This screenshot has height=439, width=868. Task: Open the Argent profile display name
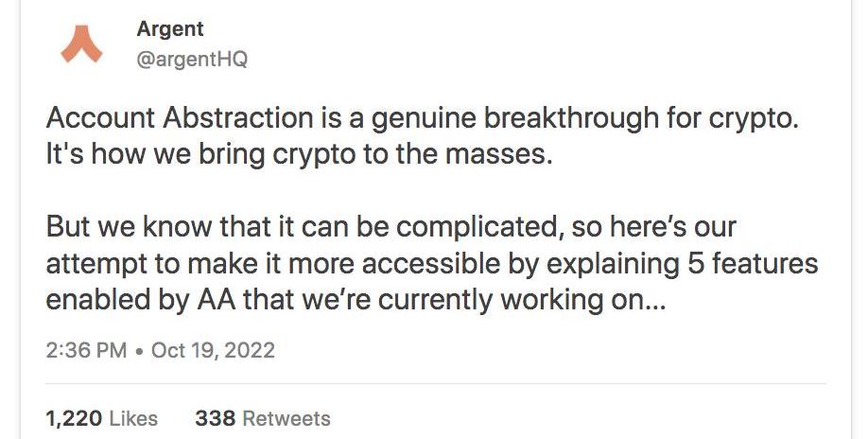click(169, 29)
